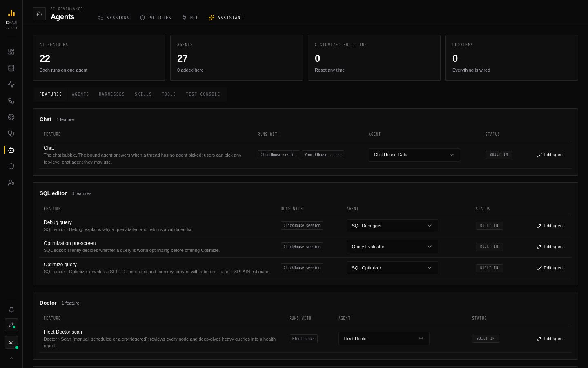Screen dimensions: 588x368
Task: Click the AI Features summary card
Action: (99, 58)
